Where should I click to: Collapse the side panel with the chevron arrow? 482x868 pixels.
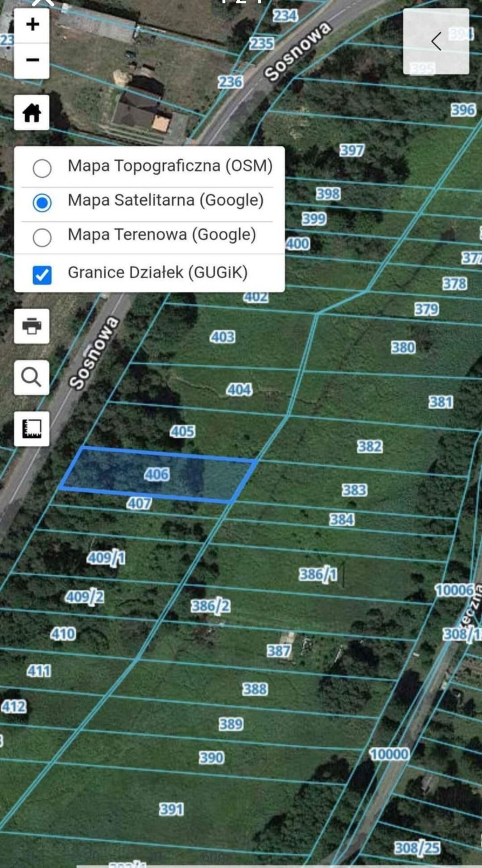pyautogui.click(x=436, y=41)
